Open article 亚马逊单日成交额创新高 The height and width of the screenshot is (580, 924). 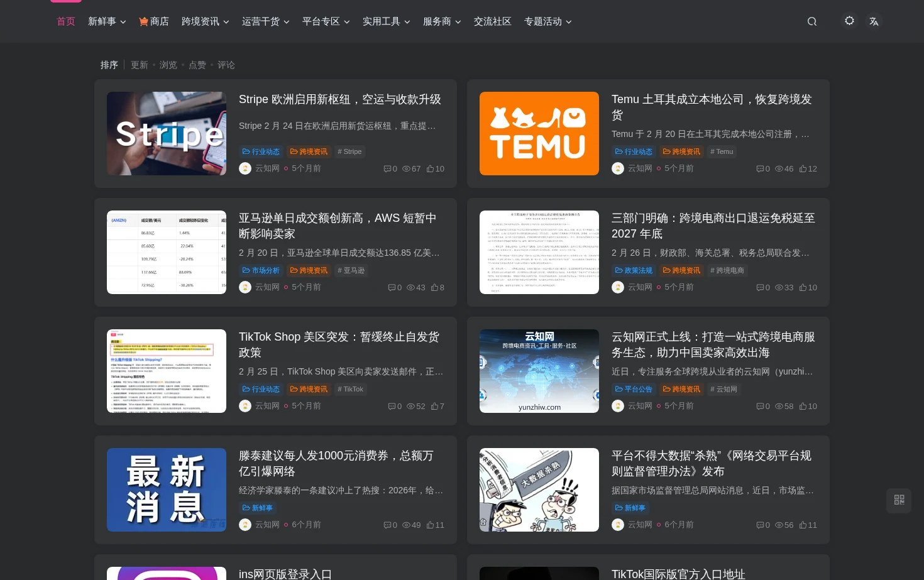[338, 226]
